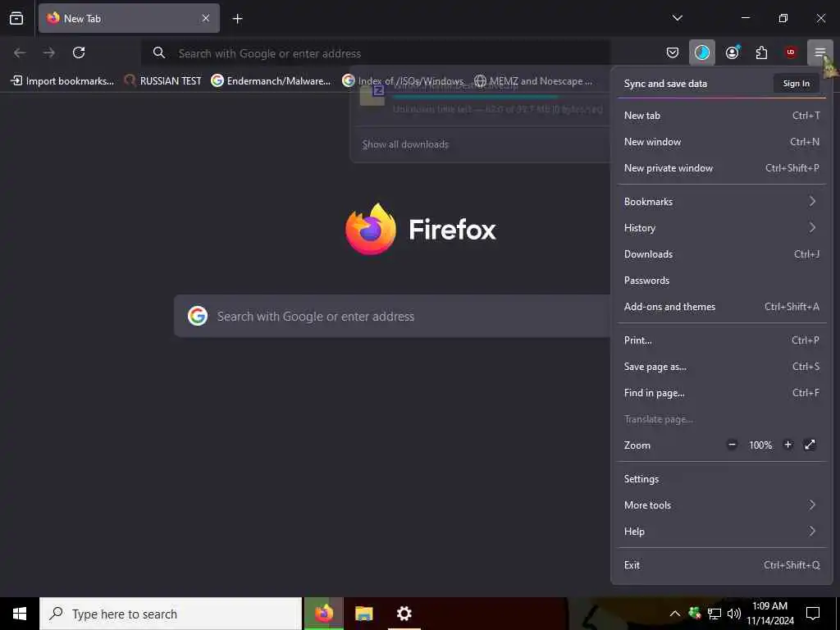Open the Endermanch/Malware bookmark
Viewport: 840px width, 630px height.
click(x=271, y=81)
